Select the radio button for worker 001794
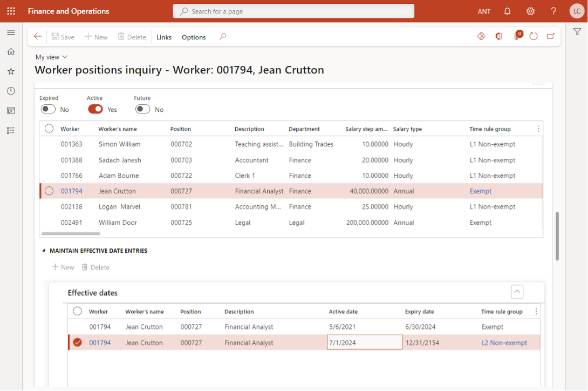 click(x=49, y=191)
